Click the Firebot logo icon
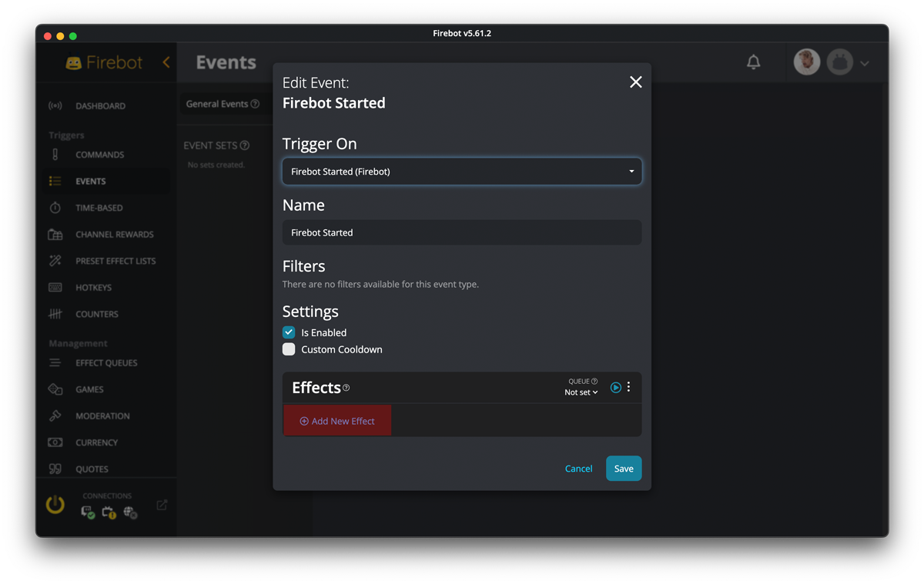 tap(74, 63)
